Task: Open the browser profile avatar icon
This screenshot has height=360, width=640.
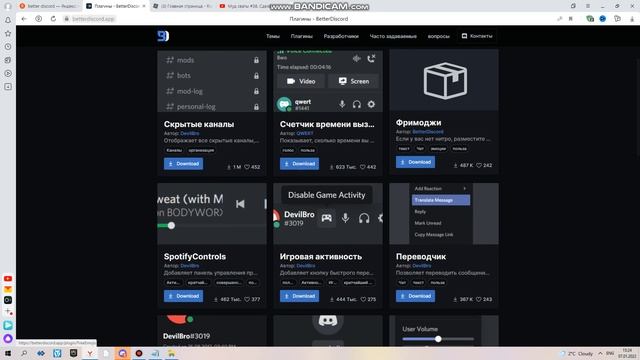Action: click(x=8, y=6)
